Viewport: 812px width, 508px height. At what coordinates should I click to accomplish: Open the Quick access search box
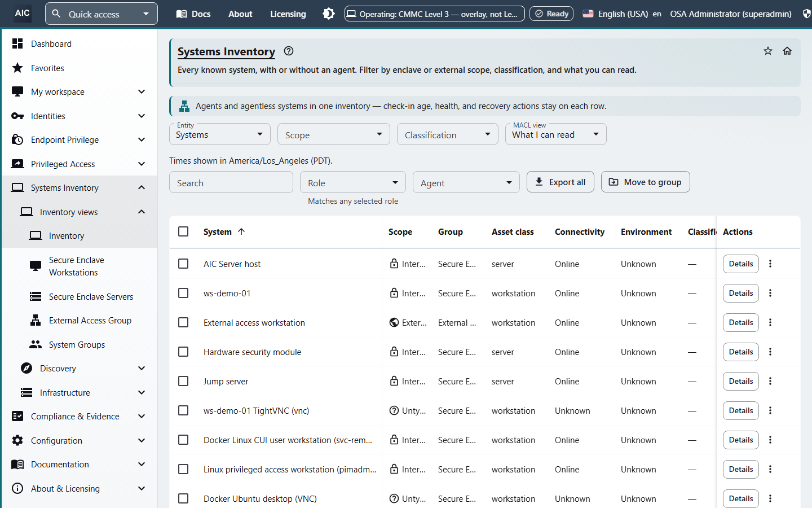pyautogui.click(x=101, y=14)
